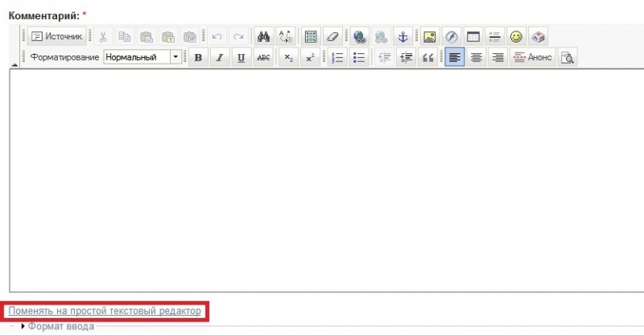Insert an Анонс teaser break
644x335 pixels.
tap(533, 57)
